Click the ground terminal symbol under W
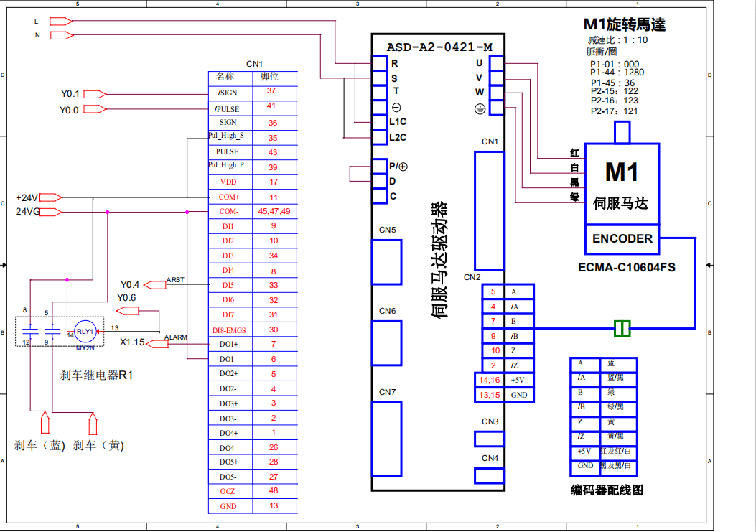 click(x=480, y=108)
